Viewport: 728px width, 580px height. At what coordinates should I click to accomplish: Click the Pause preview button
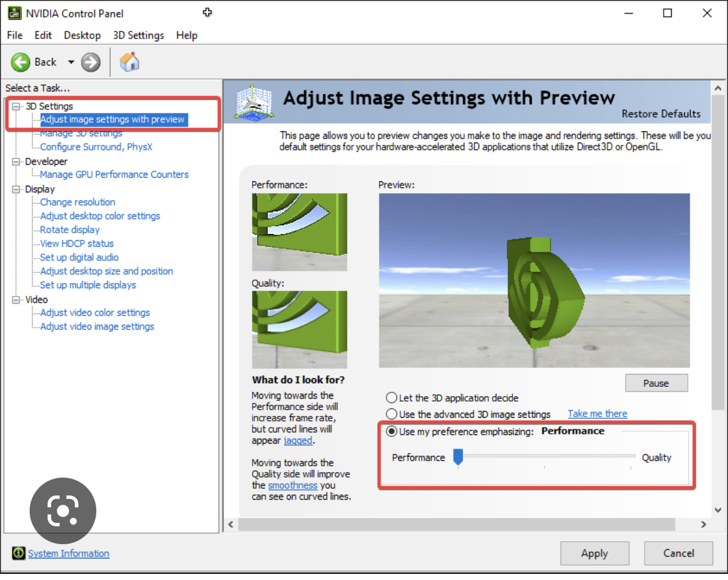click(656, 383)
